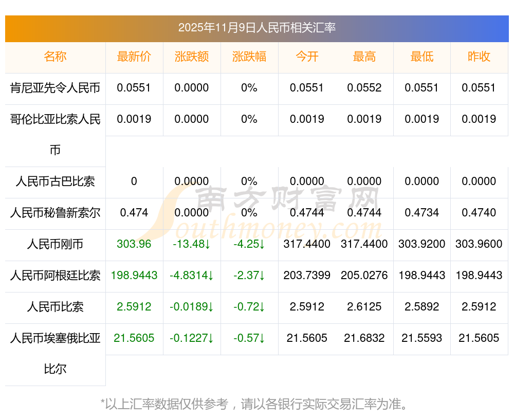Click the 人民币秘鲁新索尔 row label

(55, 213)
